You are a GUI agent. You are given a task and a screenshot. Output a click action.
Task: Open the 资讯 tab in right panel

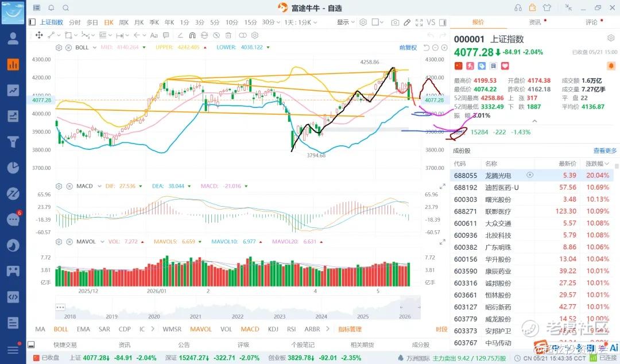535,22
